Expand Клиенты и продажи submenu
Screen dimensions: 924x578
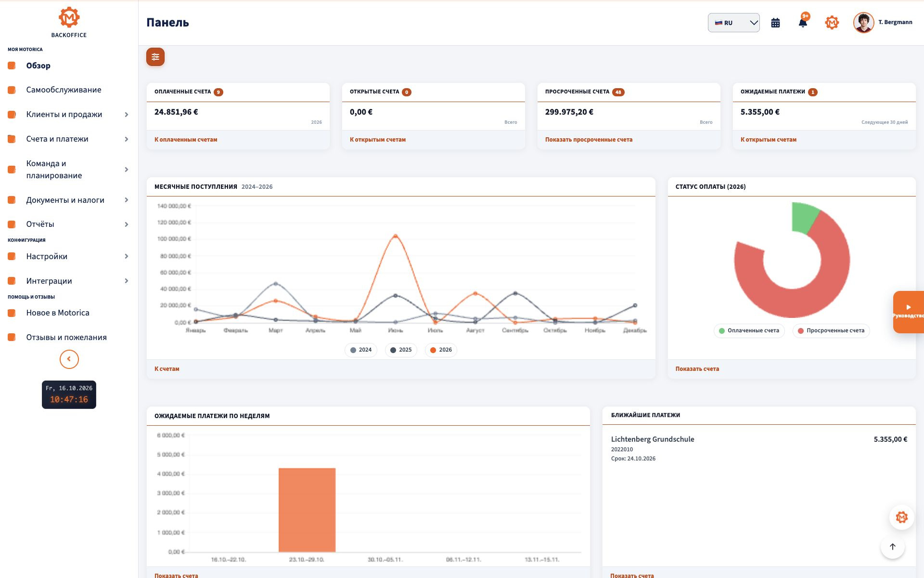[x=126, y=114]
